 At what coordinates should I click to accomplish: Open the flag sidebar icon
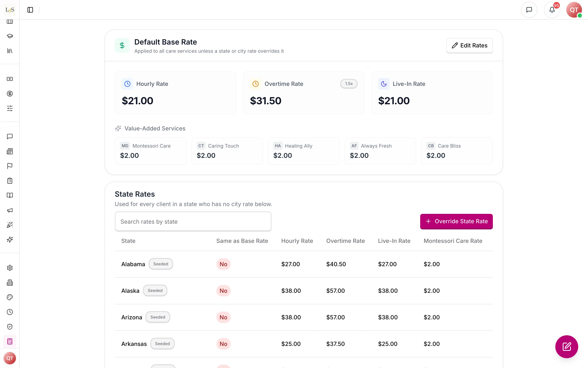10,166
